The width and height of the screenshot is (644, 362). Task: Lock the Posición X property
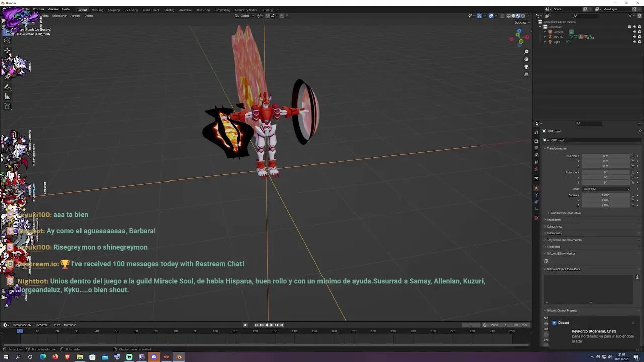pos(633,156)
